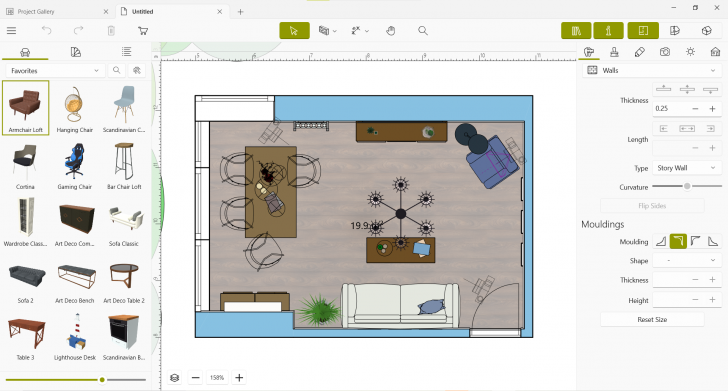Select the first moulding type
The image size is (728, 391).
click(x=661, y=241)
